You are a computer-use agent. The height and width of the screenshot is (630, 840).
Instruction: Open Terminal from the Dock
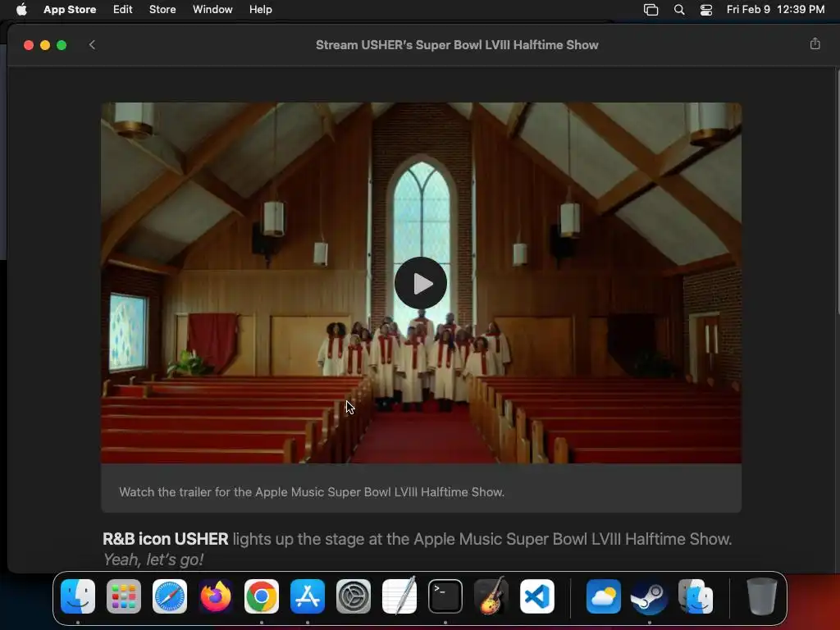pyautogui.click(x=445, y=596)
